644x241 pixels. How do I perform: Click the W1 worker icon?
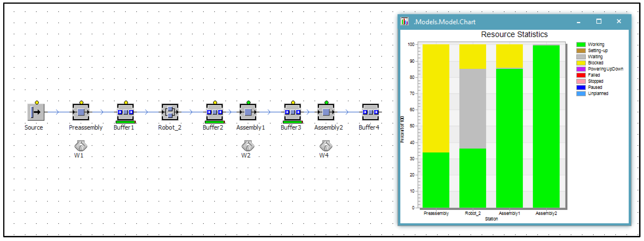(81, 145)
